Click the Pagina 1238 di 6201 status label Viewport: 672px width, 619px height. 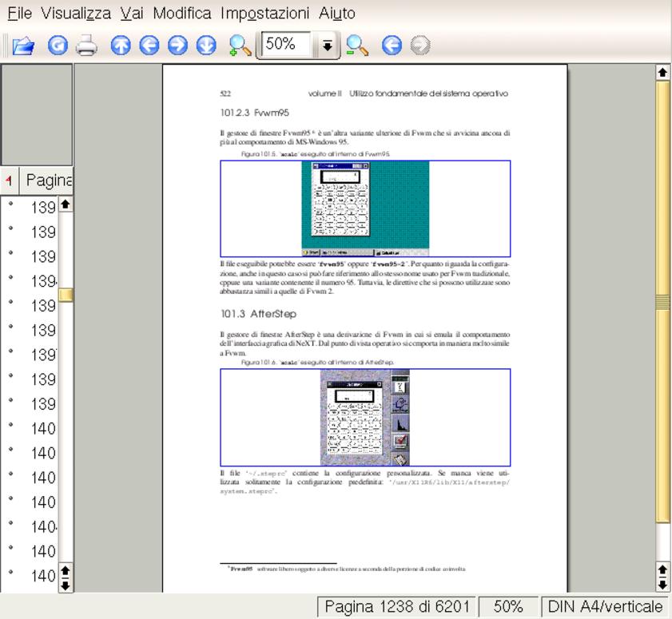tap(397, 607)
